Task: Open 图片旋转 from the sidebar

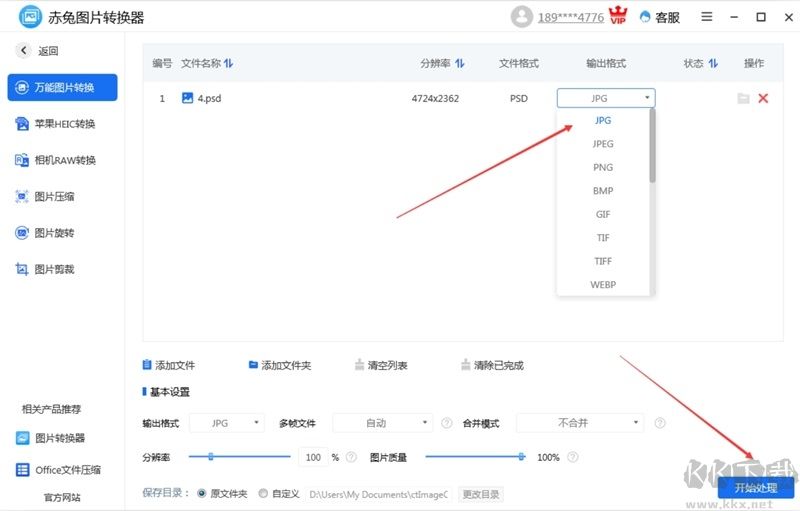Action: [x=45, y=233]
